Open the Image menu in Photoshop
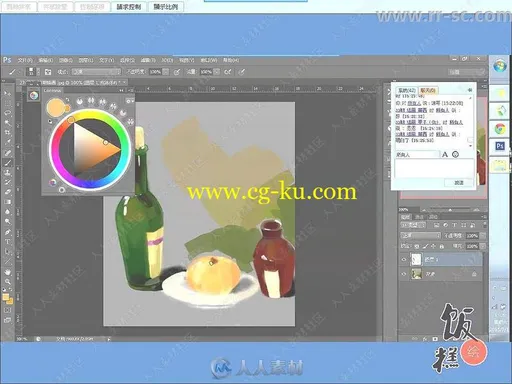This screenshot has width=512, height=384. (x=66, y=60)
